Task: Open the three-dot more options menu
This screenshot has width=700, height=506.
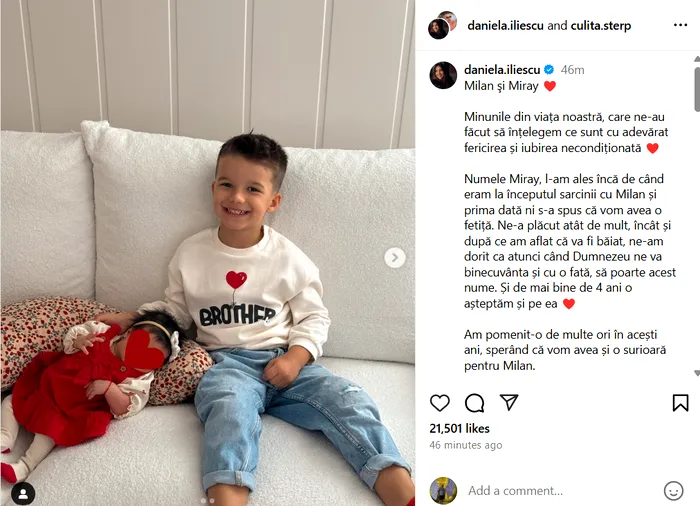Action: (x=680, y=25)
